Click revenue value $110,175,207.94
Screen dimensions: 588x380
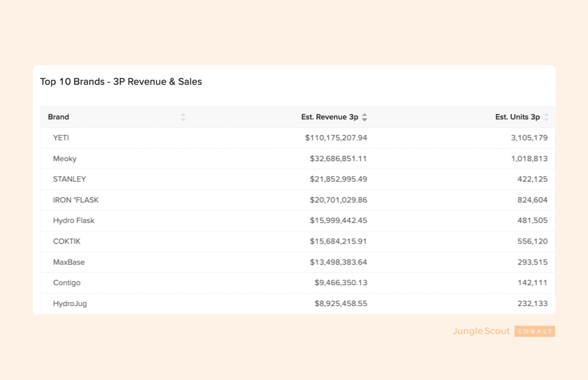click(336, 138)
